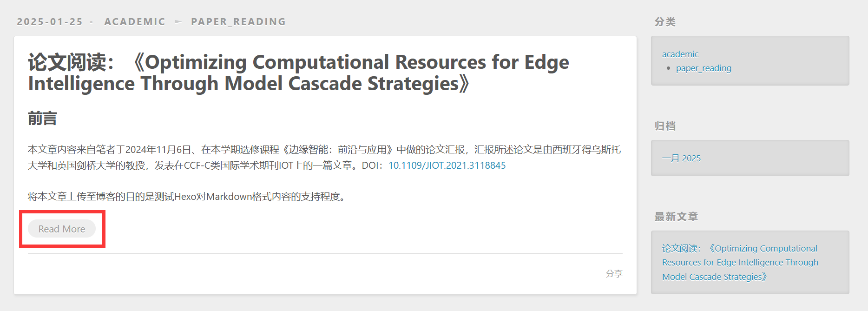Click the 前言 section heading
This screenshot has width=868, height=311.
pos(42,119)
